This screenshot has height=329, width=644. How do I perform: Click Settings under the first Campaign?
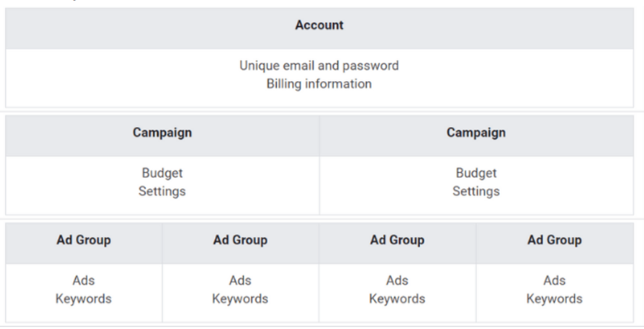(162, 191)
